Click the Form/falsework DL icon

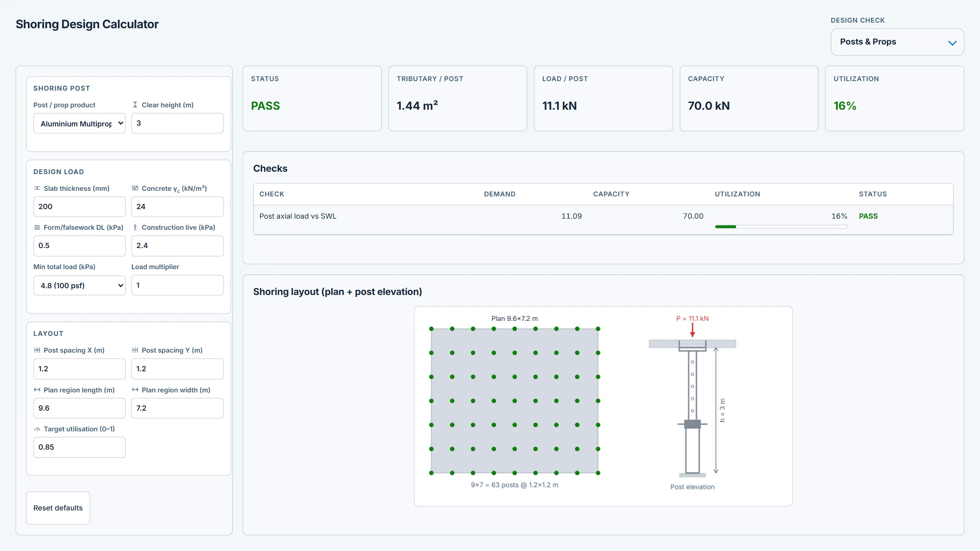[x=37, y=227]
